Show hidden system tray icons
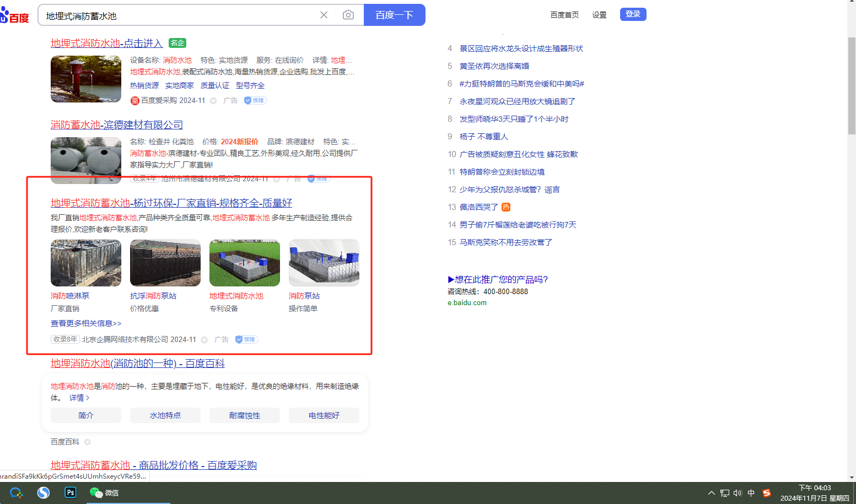 click(x=711, y=493)
